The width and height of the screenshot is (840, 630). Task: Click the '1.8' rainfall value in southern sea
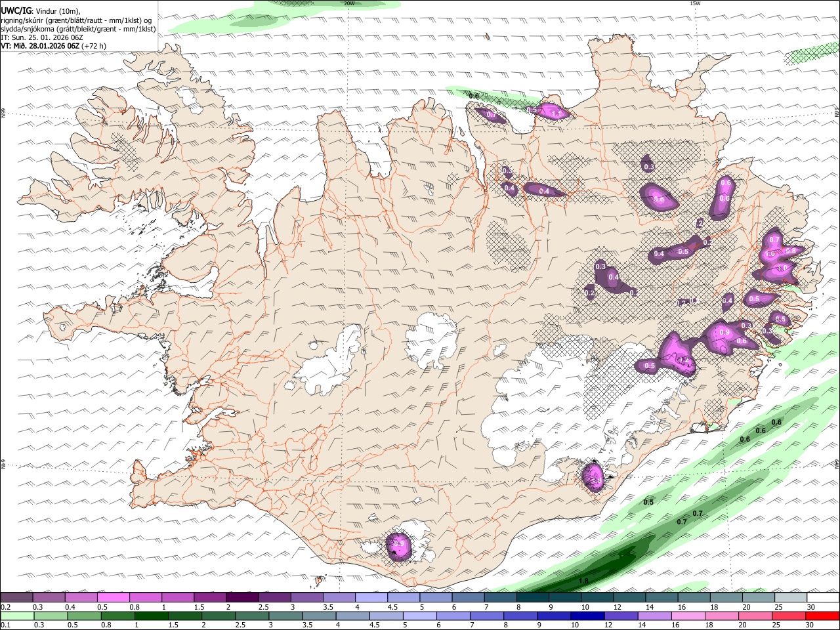coord(583,581)
